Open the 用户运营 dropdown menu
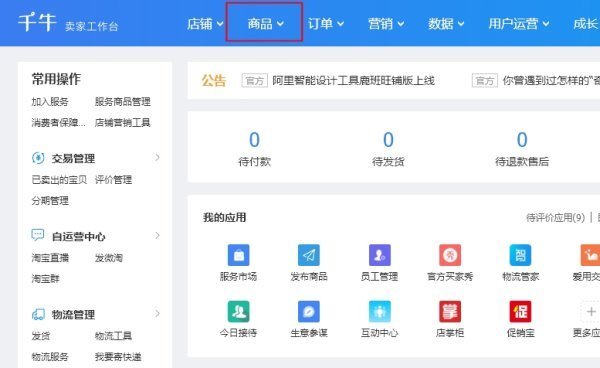The width and height of the screenshot is (600, 368). point(519,24)
